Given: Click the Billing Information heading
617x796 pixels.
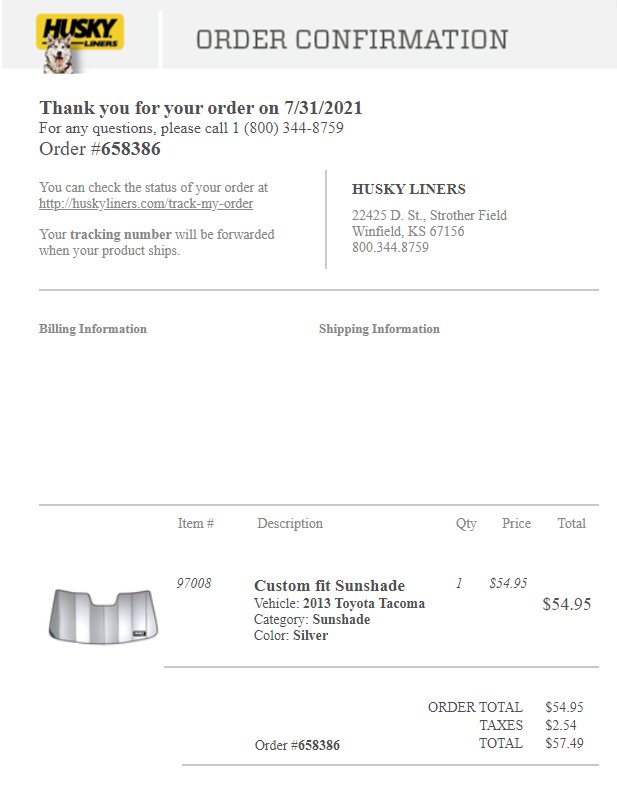Looking at the screenshot, I should 93,329.
